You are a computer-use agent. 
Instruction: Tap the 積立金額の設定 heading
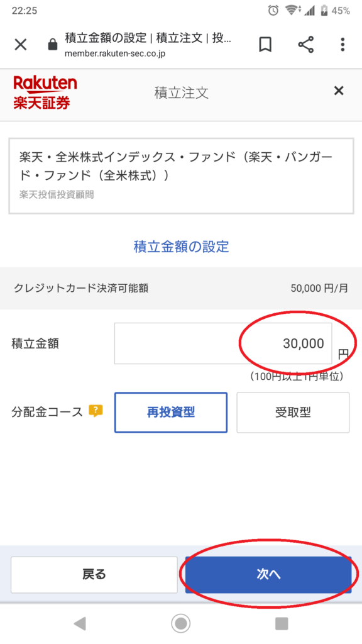point(181,247)
